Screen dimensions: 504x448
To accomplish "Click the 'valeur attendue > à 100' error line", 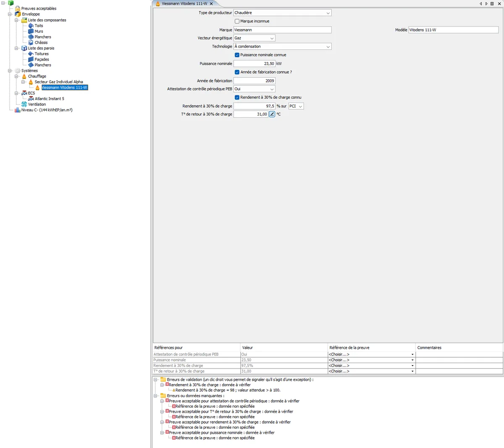I will click(x=228, y=390).
